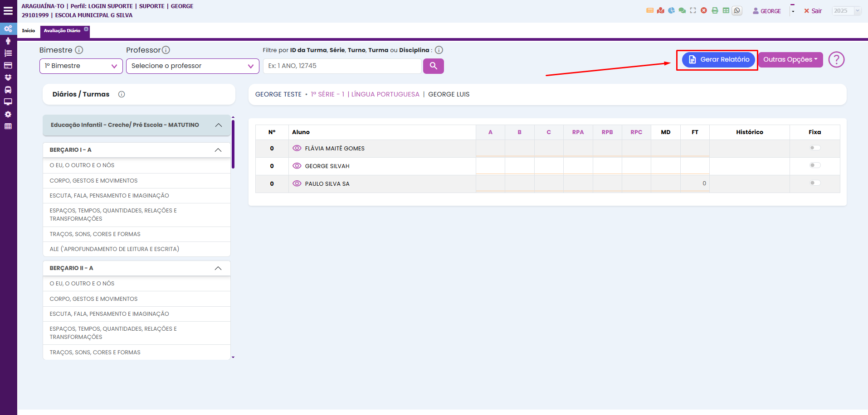The width and height of the screenshot is (868, 415).
Task: Click the Gerar Relatório button
Action: tap(718, 60)
